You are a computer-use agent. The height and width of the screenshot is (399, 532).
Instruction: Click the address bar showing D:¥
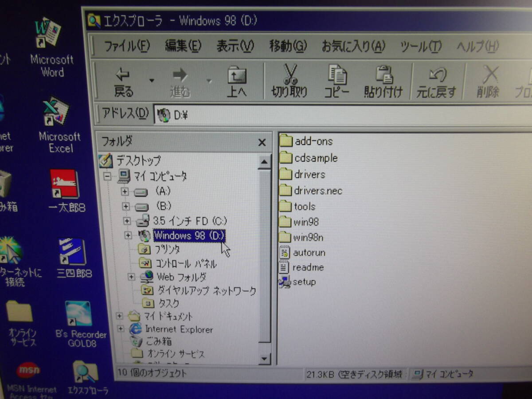click(344, 115)
